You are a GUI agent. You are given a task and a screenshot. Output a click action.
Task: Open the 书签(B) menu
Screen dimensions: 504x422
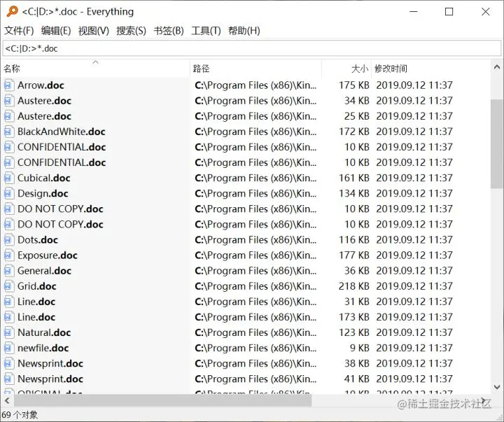169,31
